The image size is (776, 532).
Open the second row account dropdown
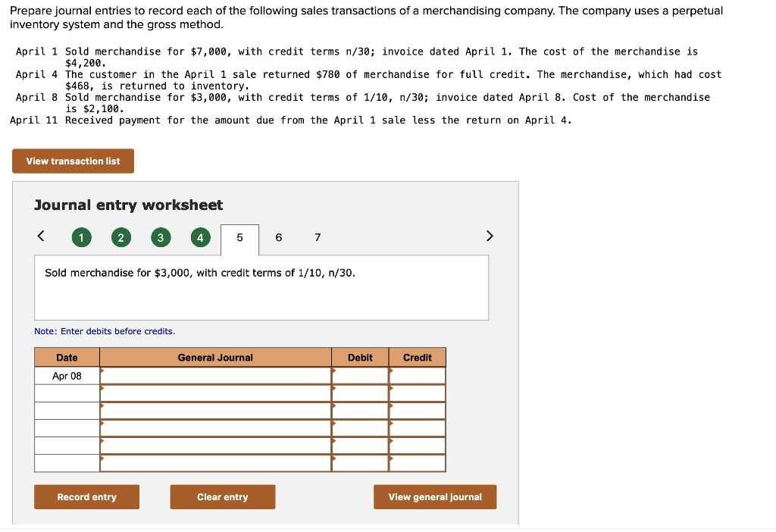(216, 393)
